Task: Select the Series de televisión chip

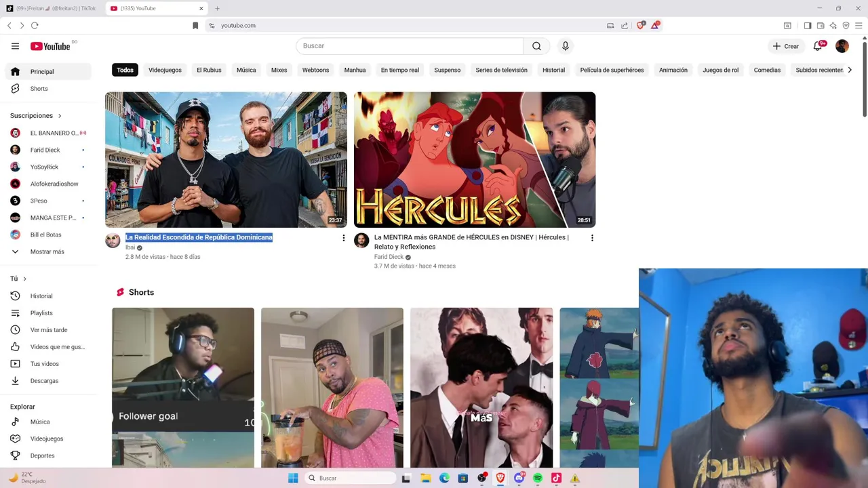Action: point(501,70)
